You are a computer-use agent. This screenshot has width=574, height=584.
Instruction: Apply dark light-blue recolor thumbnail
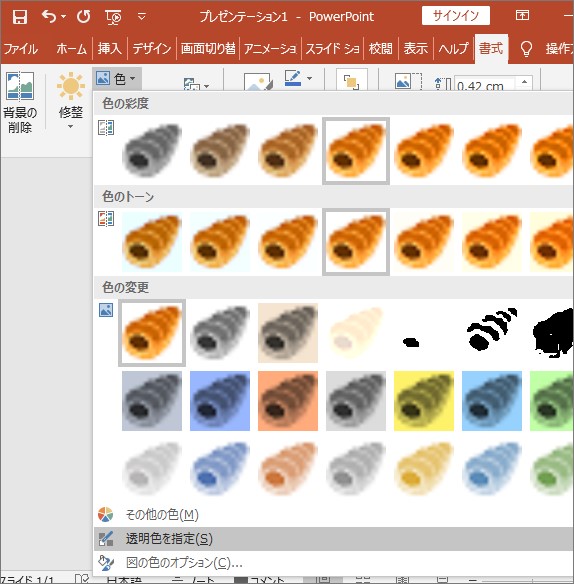pos(492,401)
